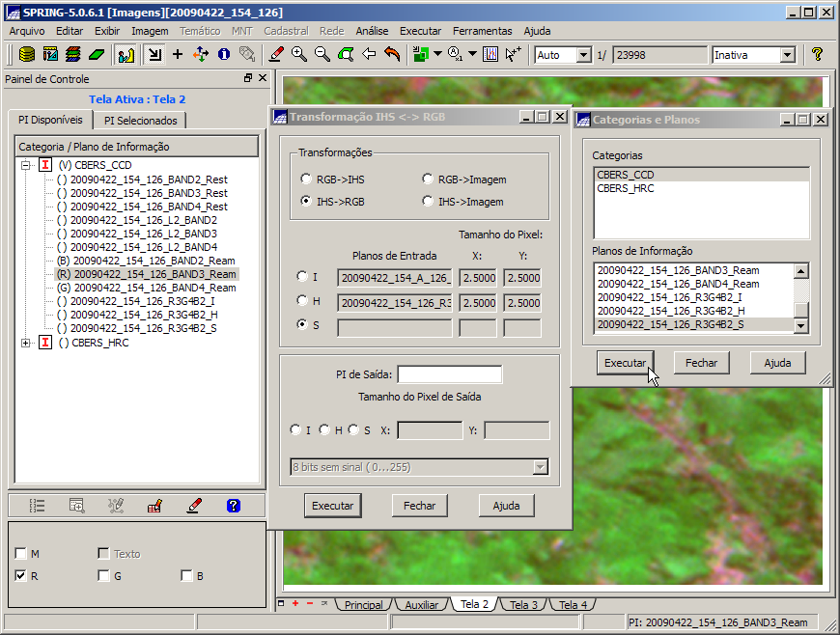
Task: Click the blue help icon in control panel
Action: pyautogui.click(x=233, y=505)
